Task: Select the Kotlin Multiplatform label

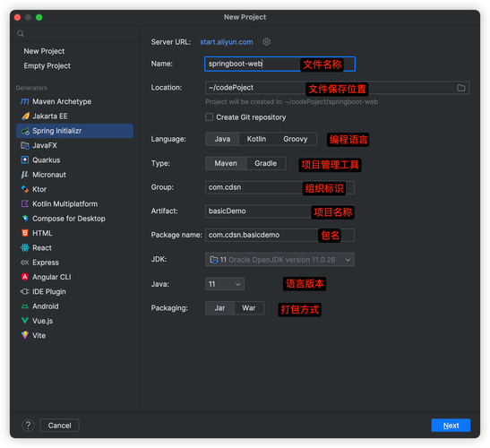Action: tap(65, 204)
